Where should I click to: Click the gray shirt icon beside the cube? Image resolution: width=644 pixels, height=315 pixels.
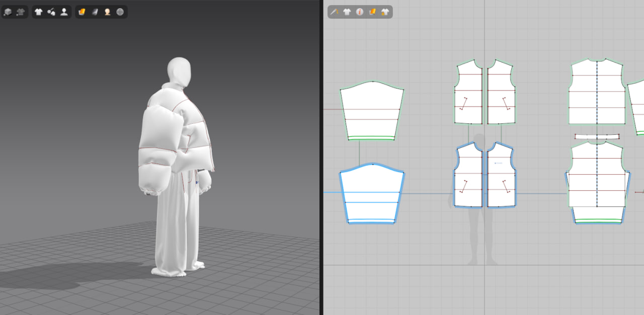[x=21, y=12]
